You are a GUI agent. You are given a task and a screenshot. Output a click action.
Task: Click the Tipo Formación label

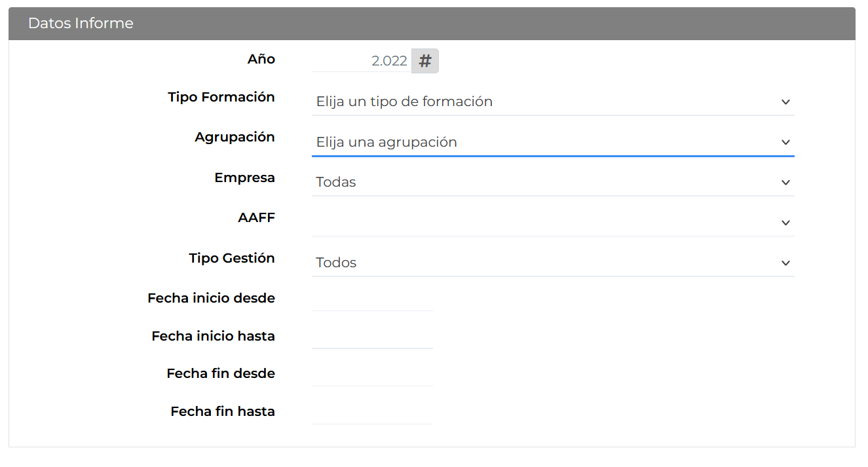pyautogui.click(x=221, y=97)
